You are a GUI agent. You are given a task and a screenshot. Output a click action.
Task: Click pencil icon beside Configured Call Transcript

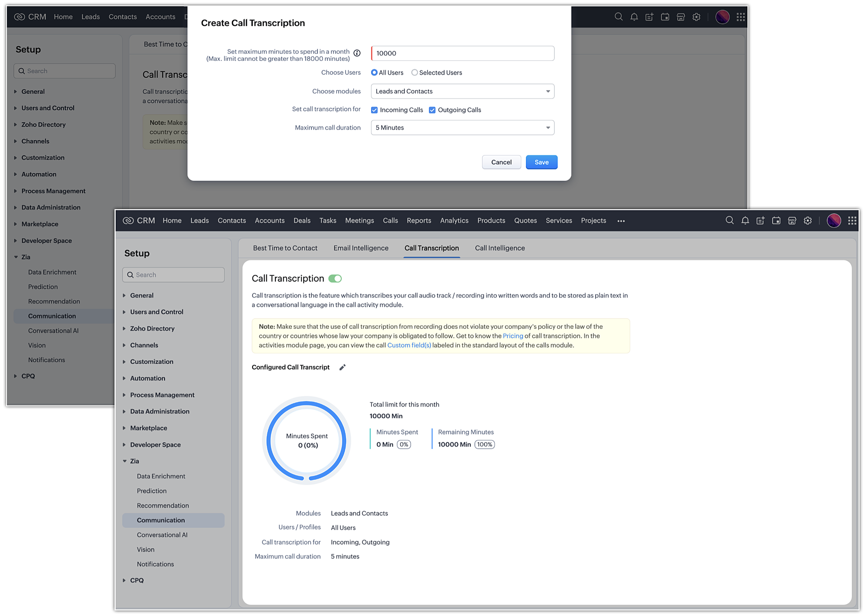pyautogui.click(x=343, y=367)
